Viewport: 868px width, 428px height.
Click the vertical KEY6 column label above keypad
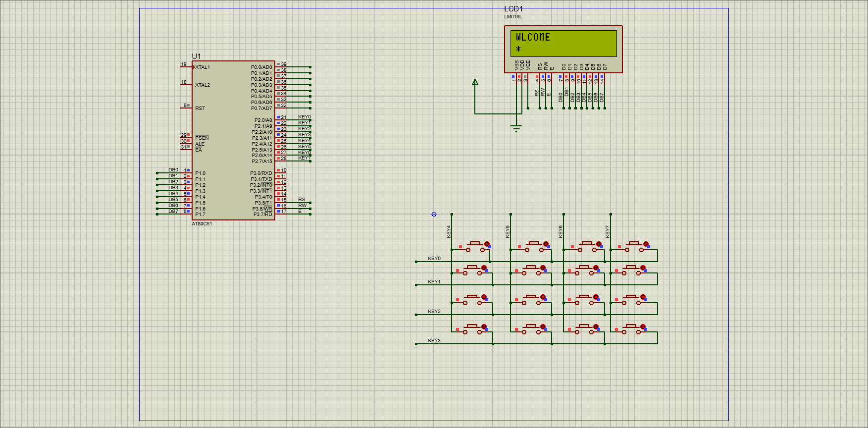pos(561,231)
